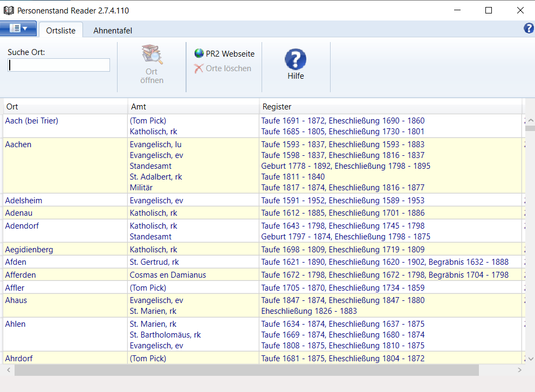The width and height of the screenshot is (535, 392).
Task: Sort by the Amt column header
Action: (193, 107)
